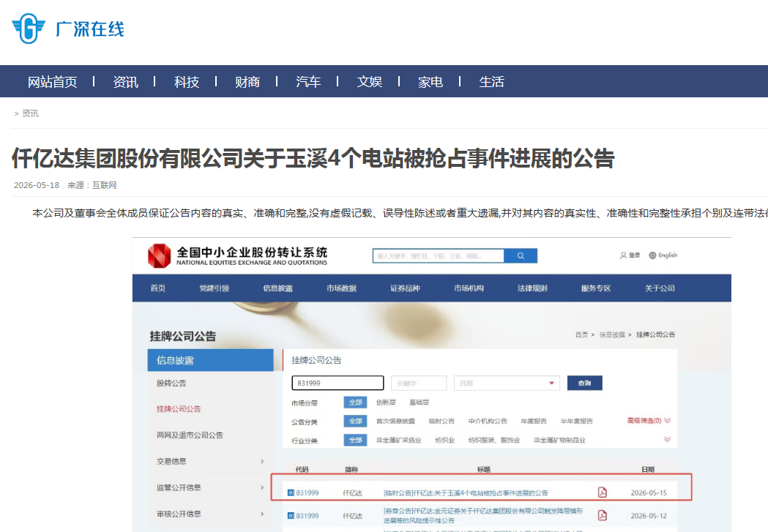Image resolution: width=768 pixels, height=532 pixels.
Task: Click the NEEQ red cube logo
Action: 159,255
